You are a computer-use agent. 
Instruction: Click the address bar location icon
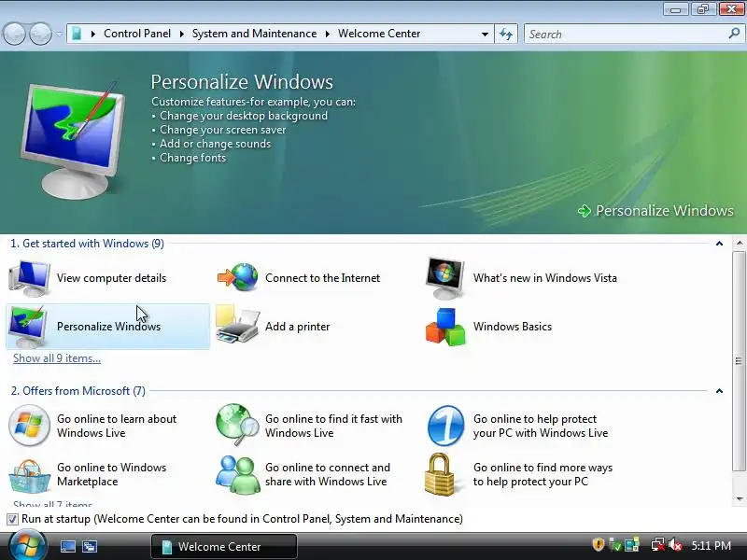point(77,34)
